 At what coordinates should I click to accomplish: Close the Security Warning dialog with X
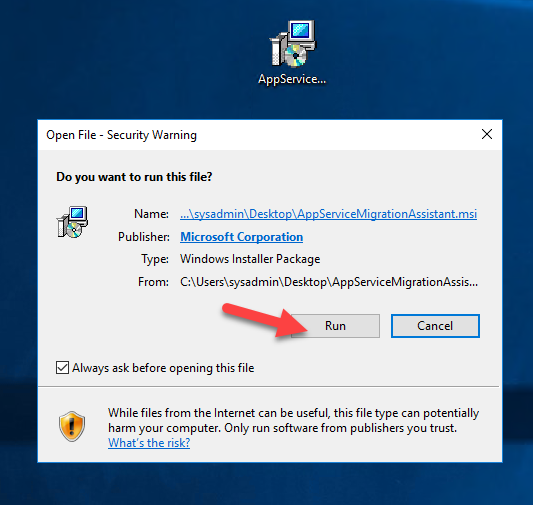(487, 134)
